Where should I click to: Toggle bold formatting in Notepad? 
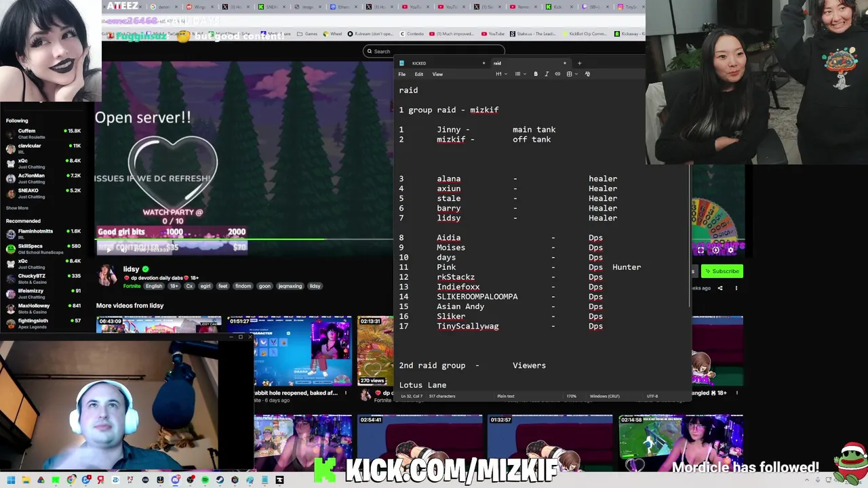tap(536, 74)
